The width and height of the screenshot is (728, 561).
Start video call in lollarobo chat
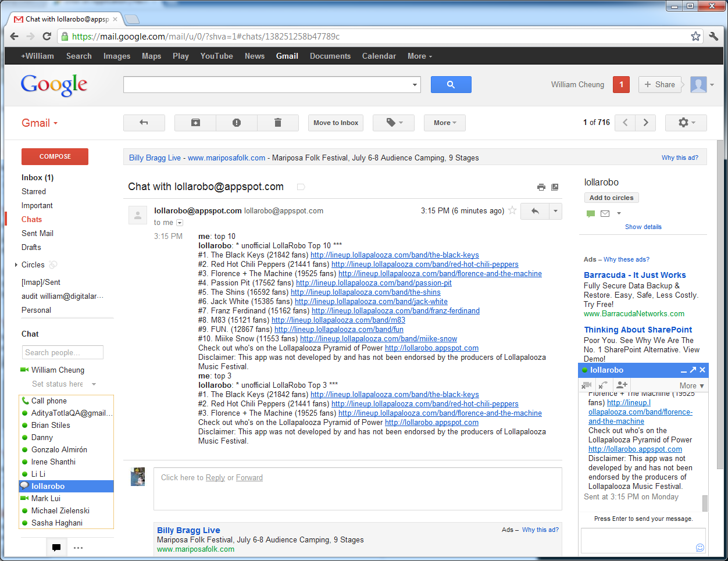[587, 385]
